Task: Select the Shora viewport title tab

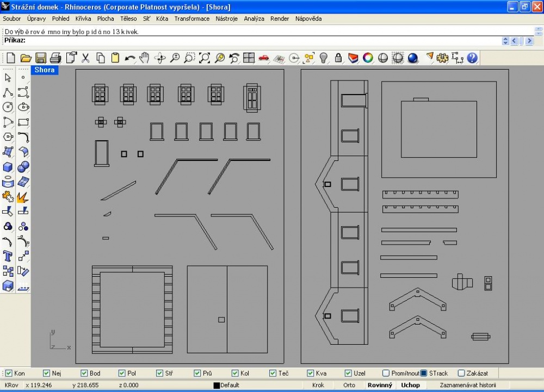Action: tap(45, 70)
